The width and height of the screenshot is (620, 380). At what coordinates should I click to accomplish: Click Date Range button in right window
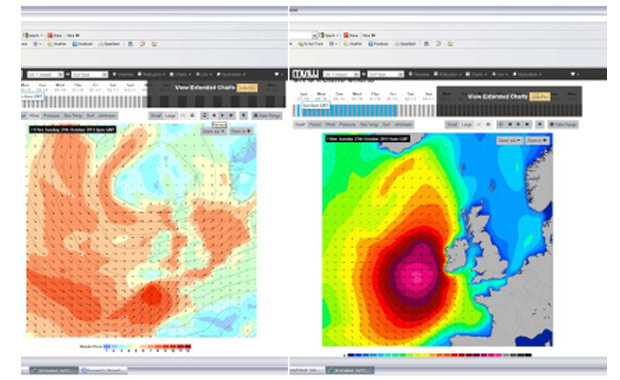click(563, 125)
